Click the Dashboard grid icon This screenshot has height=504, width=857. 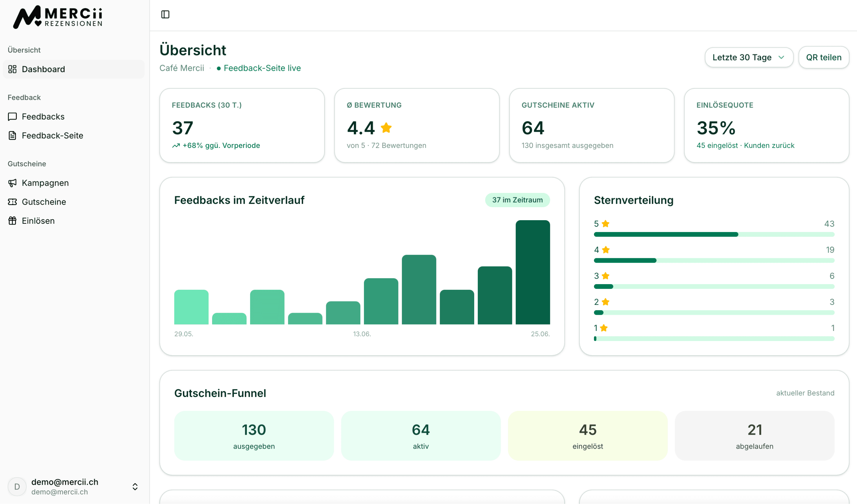pyautogui.click(x=12, y=69)
